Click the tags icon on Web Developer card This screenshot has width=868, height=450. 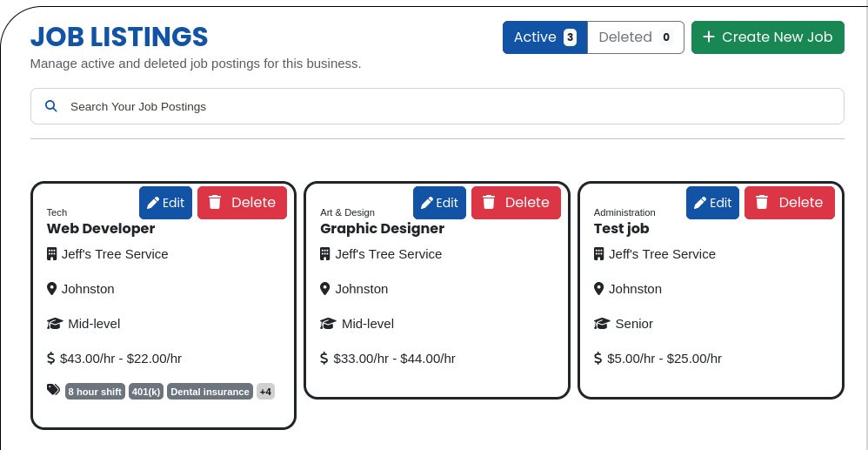click(x=54, y=391)
